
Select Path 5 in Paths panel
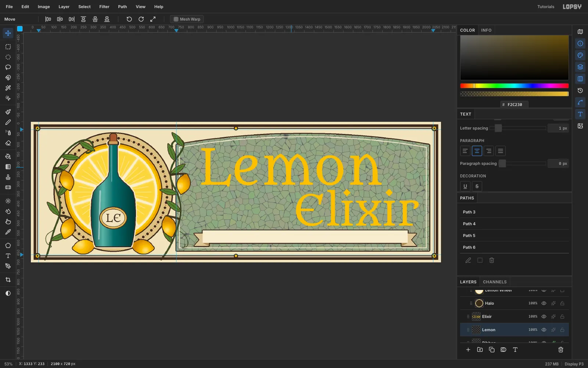click(x=514, y=236)
